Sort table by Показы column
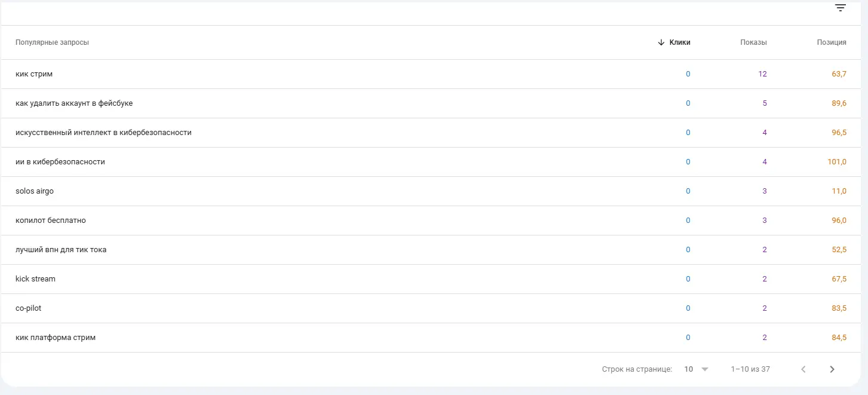Viewport: 868px width, 395px height. point(753,42)
